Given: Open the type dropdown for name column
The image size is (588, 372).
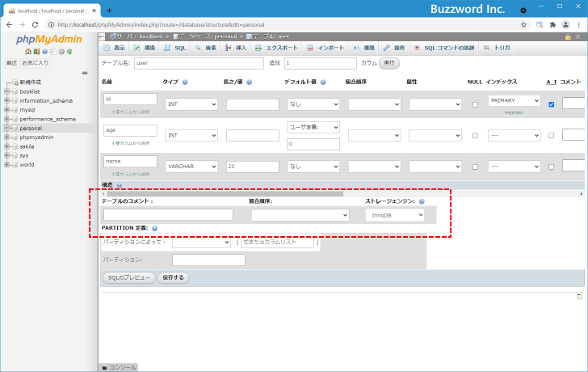Looking at the screenshot, I should [191, 166].
